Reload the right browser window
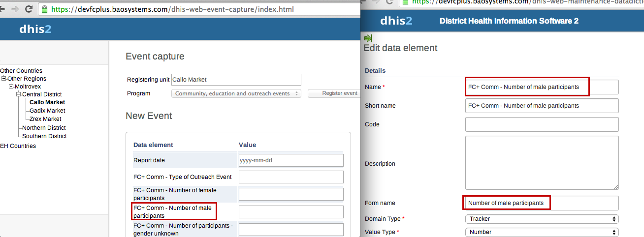The image size is (644, 237). click(x=388, y=2)
